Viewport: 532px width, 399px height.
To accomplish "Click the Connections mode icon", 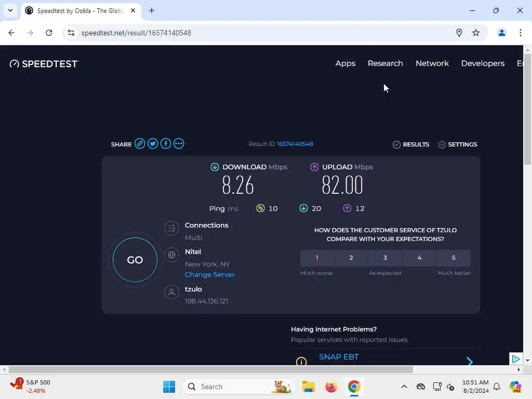I will click(171, 229).
